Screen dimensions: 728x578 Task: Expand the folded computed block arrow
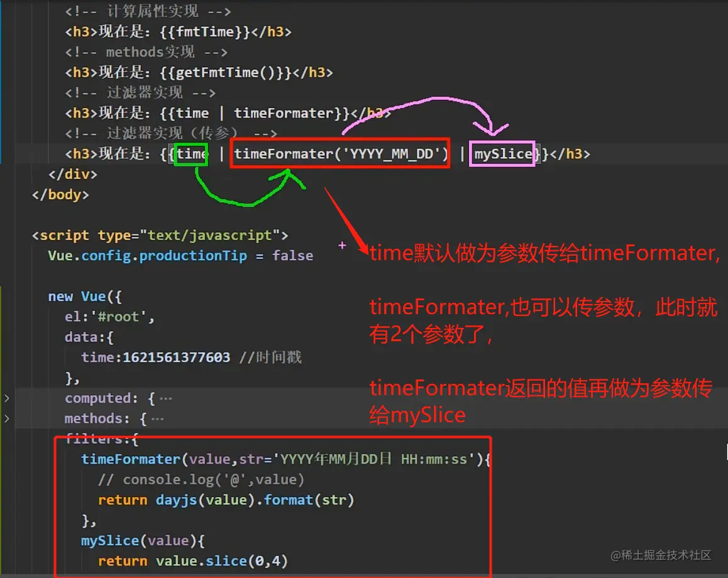6,398
